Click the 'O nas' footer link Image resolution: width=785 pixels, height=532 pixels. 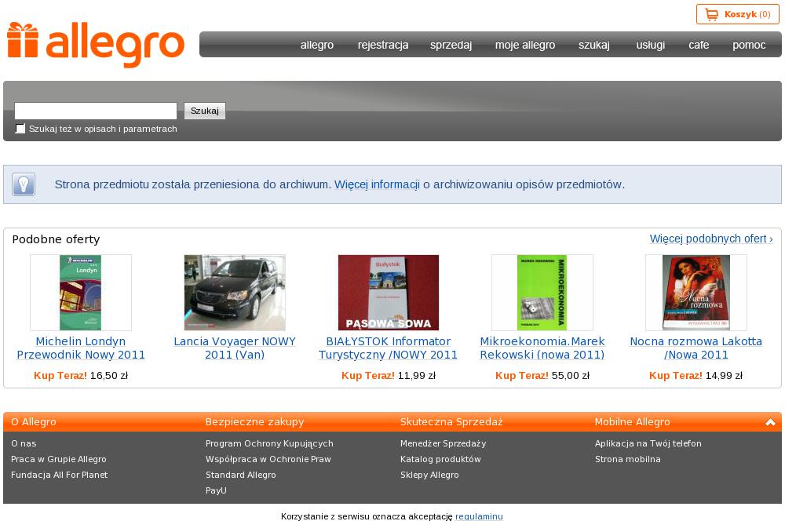coord(24,443)
